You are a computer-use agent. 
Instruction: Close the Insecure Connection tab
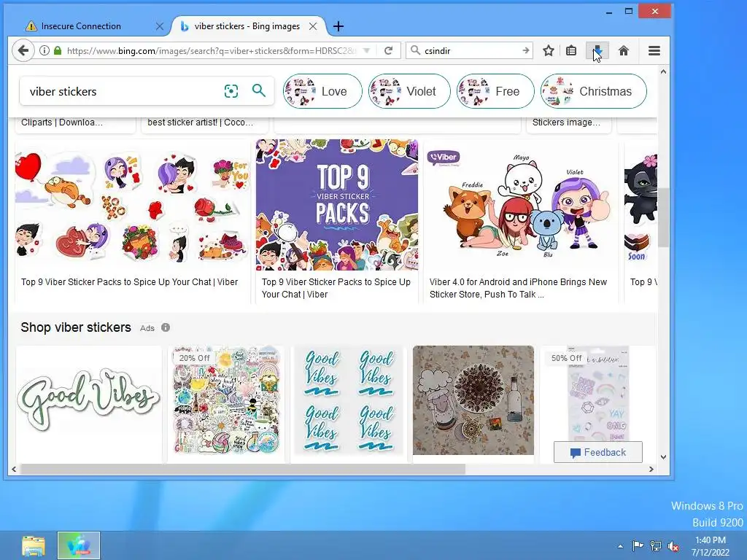point(160,26)
